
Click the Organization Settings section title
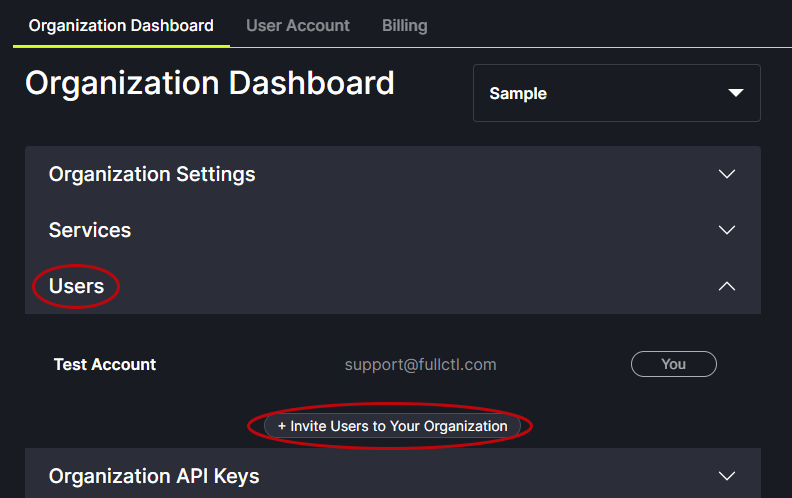(x=152, y=174)
